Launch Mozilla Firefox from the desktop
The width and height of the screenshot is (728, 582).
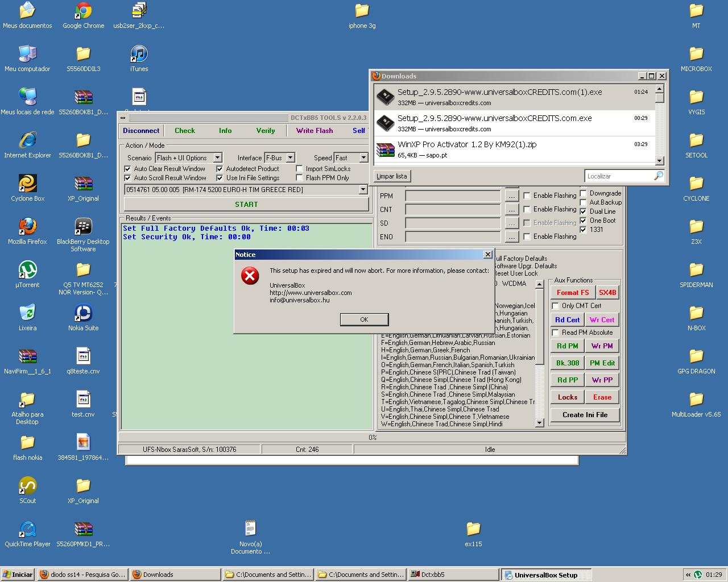tap(27, 231)
